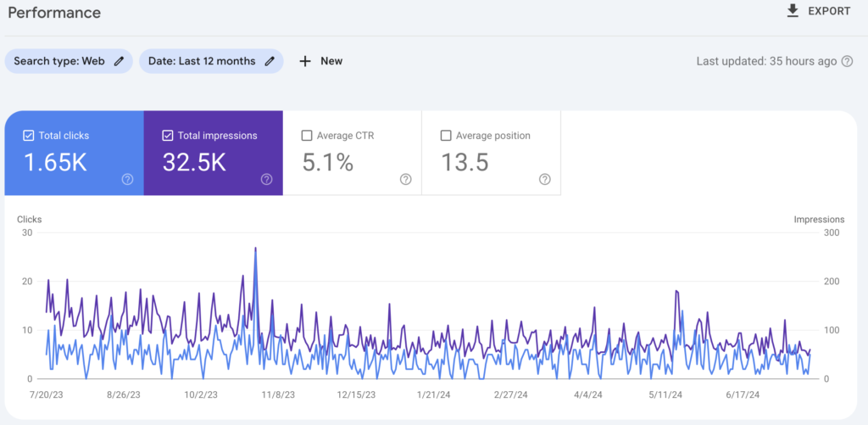Click the Last updated: 35 hours ago text
Image resolution: width=868 pixels, height=425 pixels.
(766, 62)
